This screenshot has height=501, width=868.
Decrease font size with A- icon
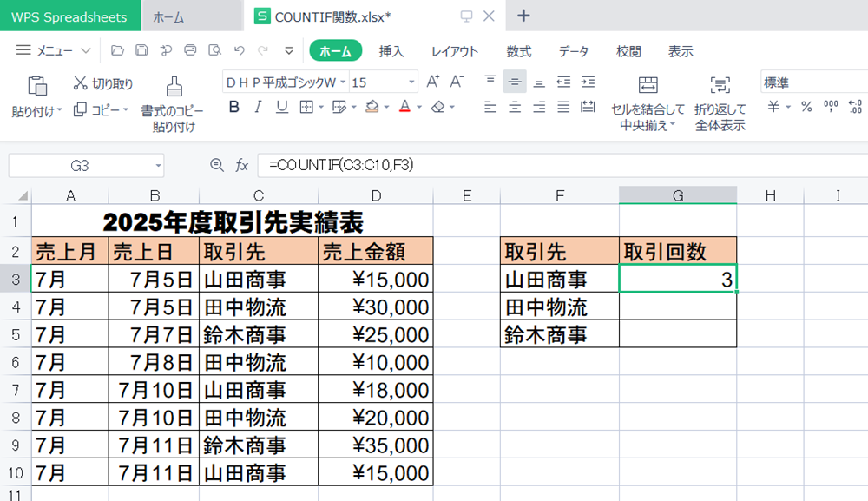457,82
